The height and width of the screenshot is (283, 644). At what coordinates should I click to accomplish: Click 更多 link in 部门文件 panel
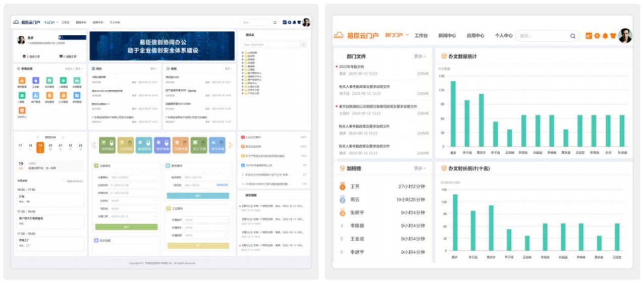(x=420, y=56)
